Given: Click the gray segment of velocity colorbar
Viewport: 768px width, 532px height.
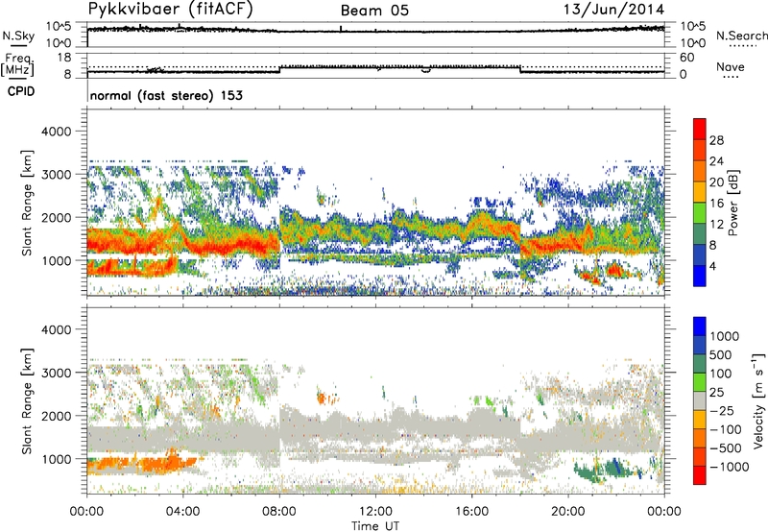Looking at the screenshot, I should tap(700, 400).
